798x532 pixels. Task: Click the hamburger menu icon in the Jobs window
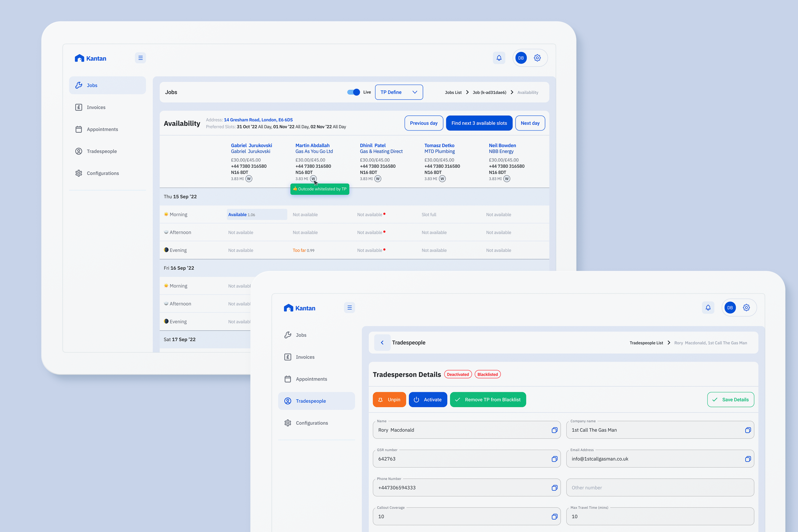point(140,58)
